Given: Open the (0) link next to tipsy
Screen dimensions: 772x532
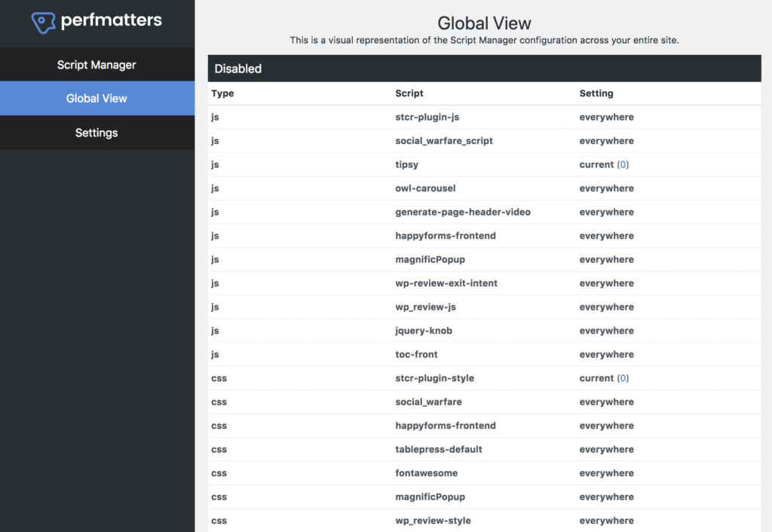Looking at the screenshot, I should pyautogui.click(x=624, y=164).
